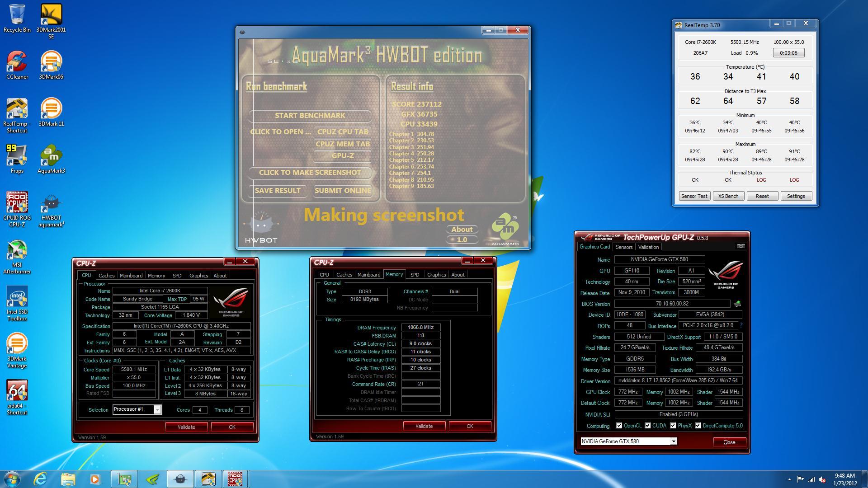Open the Caches tab in left CPU-Z window

pyautogui.click(x=106, y=275)
